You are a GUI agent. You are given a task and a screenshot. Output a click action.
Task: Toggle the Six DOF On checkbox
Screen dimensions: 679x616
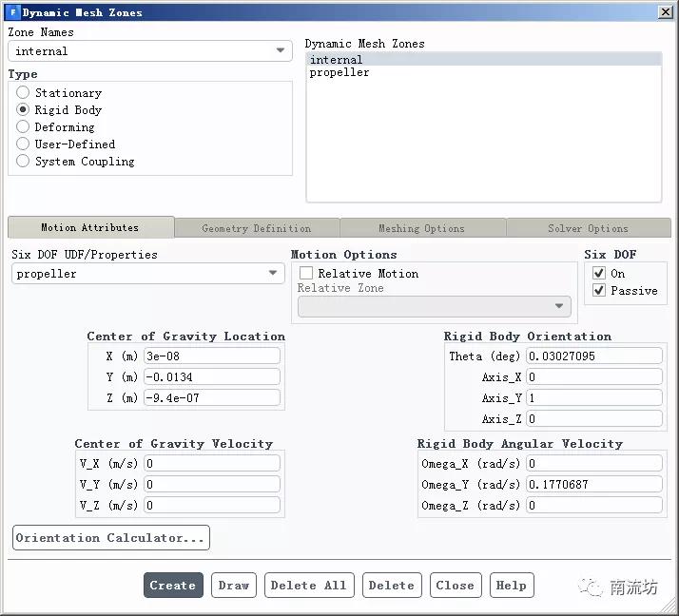[x=599, y=273]
